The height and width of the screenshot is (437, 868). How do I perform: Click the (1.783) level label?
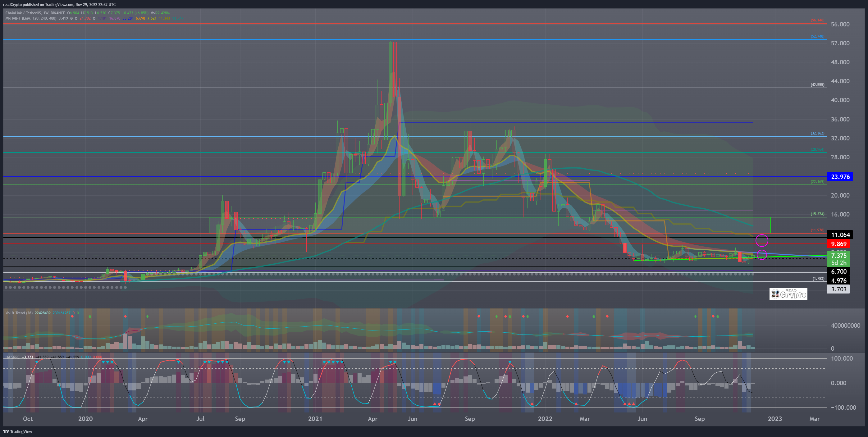818,279
